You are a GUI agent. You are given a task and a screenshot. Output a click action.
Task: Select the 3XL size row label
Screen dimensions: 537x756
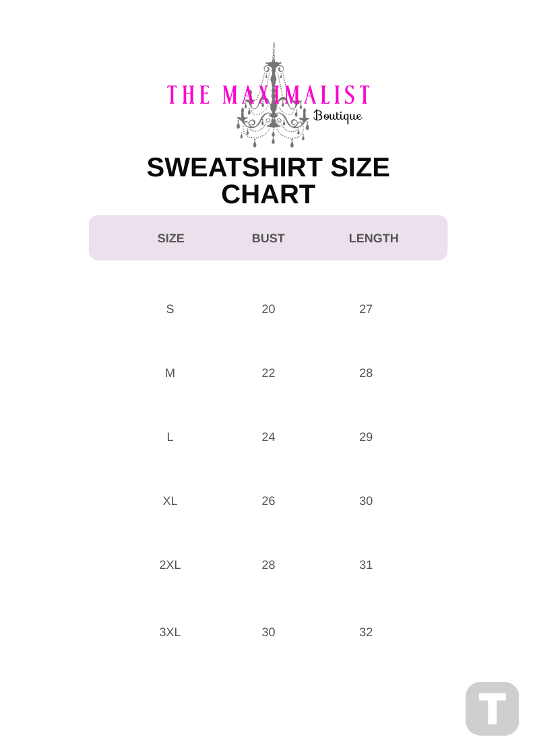170,632
